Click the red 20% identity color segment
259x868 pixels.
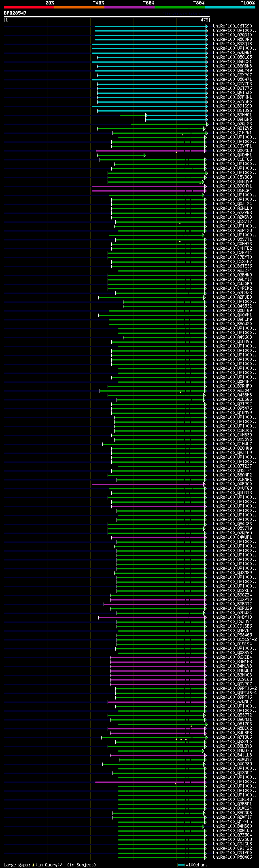click(x=29, y=7)
